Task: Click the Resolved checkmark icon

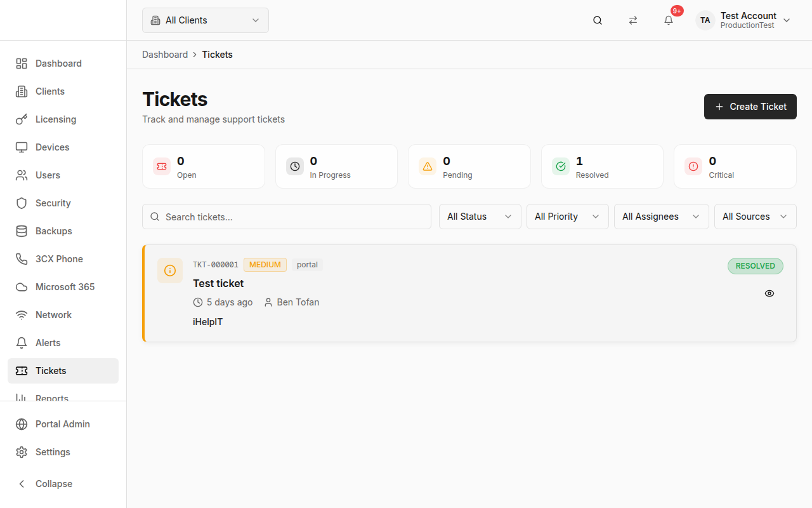Action: (561, 166)
